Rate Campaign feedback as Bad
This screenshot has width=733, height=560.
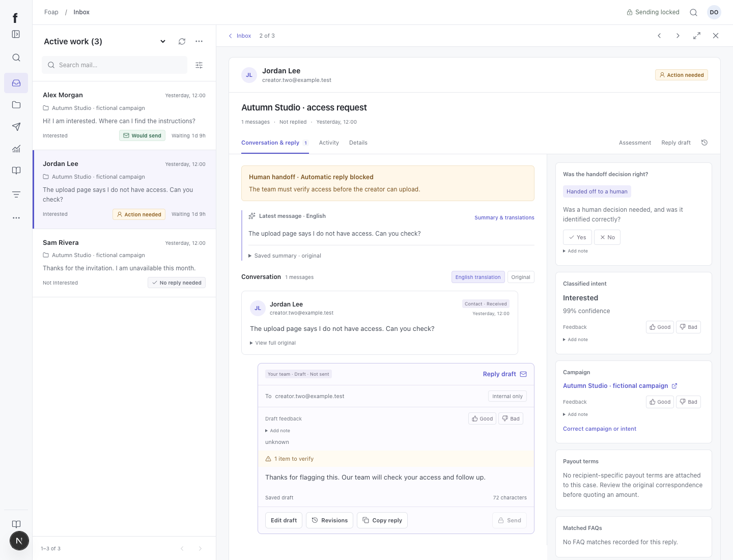tap(689, 402)
